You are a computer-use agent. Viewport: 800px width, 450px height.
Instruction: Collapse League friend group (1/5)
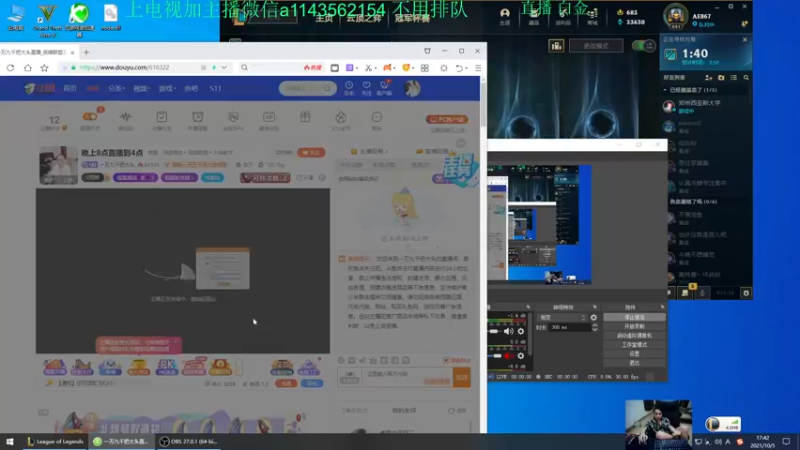[665, 90]
